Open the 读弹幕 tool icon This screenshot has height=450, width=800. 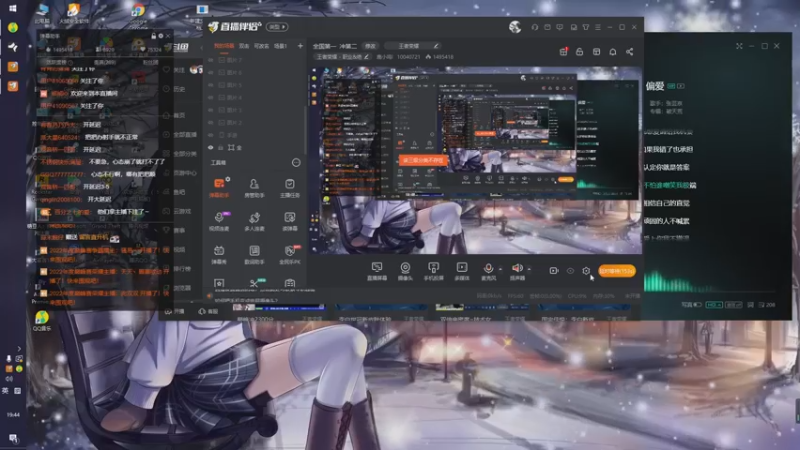pos(289,221)
